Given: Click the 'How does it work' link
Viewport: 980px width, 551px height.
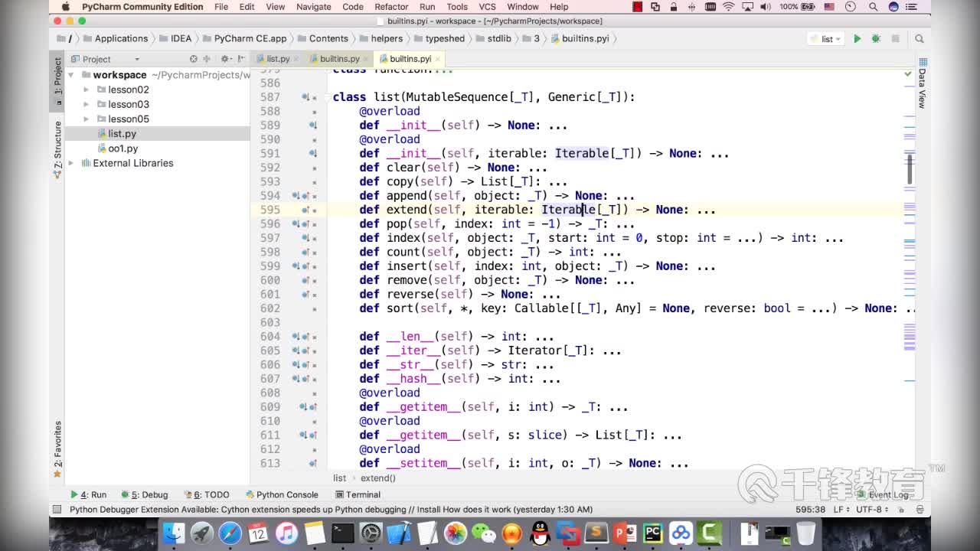Looking at the screenshot, I should 480,509.
